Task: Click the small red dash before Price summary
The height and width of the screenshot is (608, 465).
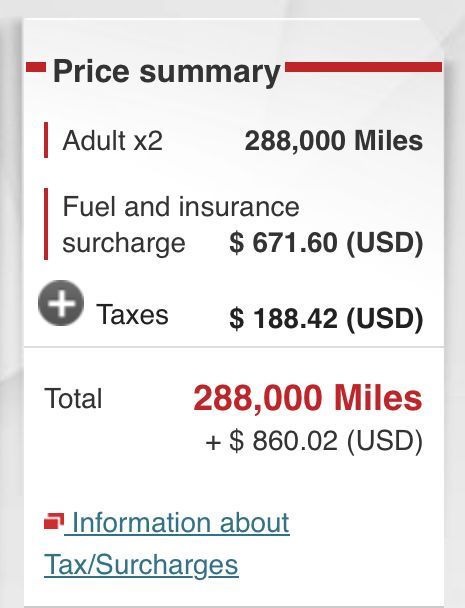Action: [36, 67]
